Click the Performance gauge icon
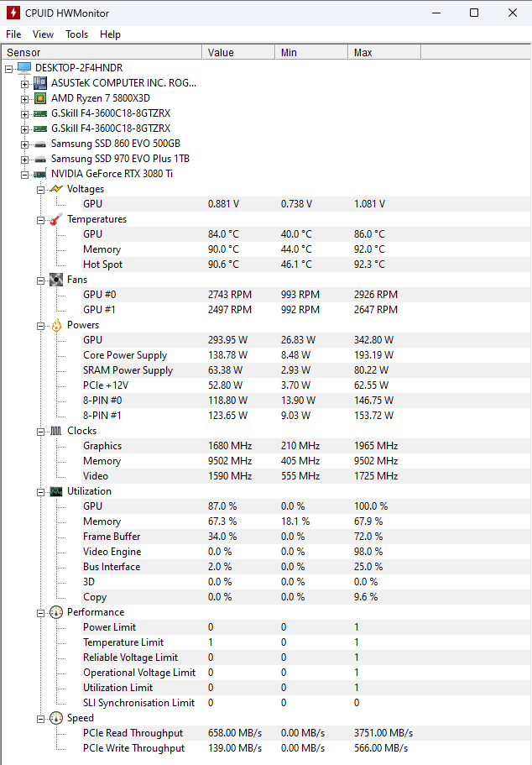Viewport: 532px width, 765px height. [x=56, y=612]
